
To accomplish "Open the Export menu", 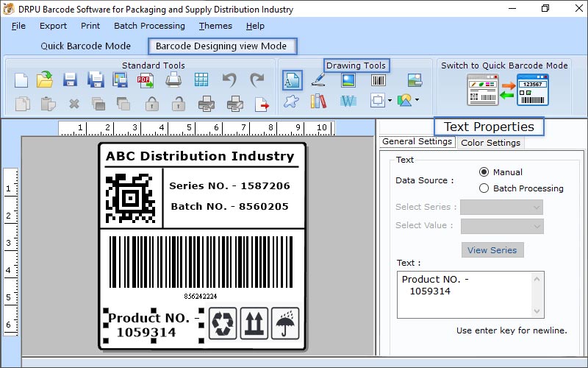I will point(53,26).
